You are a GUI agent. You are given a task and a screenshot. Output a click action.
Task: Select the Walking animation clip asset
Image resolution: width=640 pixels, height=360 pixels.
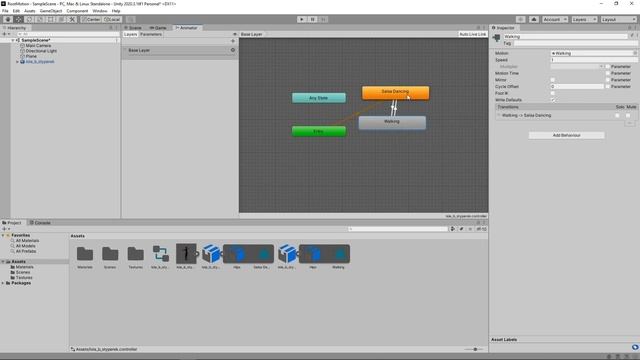point(338,255)
